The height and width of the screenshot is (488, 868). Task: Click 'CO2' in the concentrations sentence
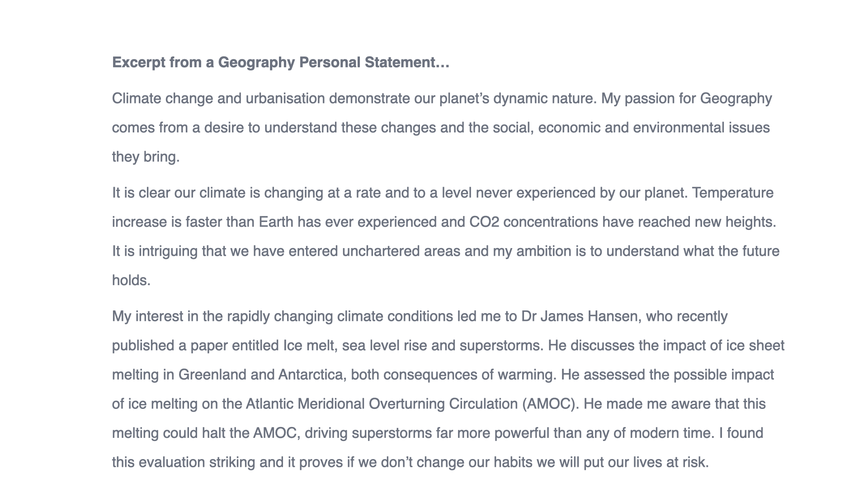tap(484, 222)
